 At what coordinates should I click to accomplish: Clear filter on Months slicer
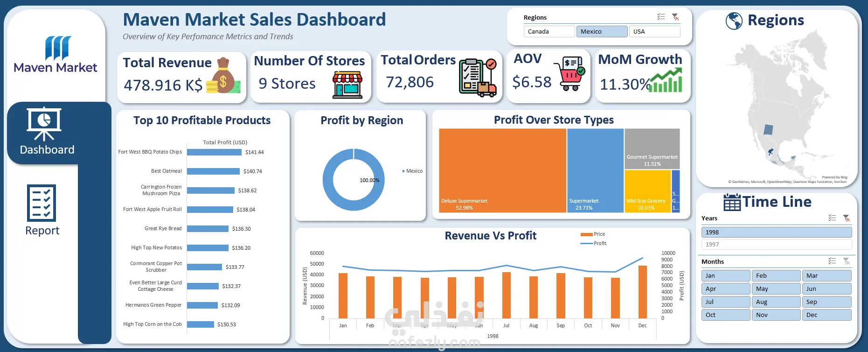tap(847, 261)
